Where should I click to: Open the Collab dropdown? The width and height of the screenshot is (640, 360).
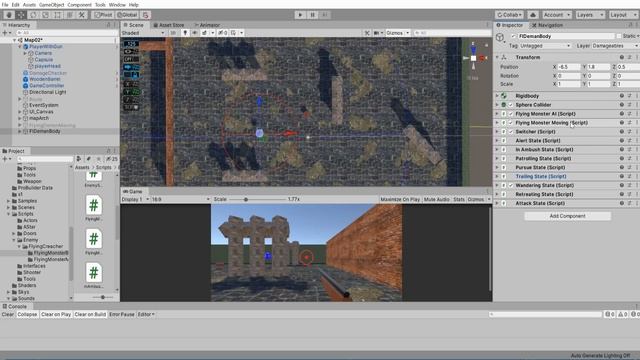click(509, 15)
